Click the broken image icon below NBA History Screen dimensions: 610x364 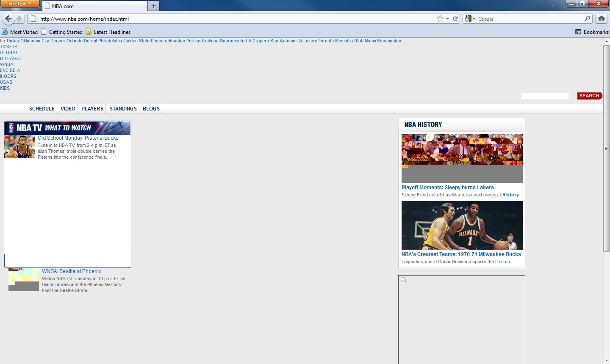(403, 280)
